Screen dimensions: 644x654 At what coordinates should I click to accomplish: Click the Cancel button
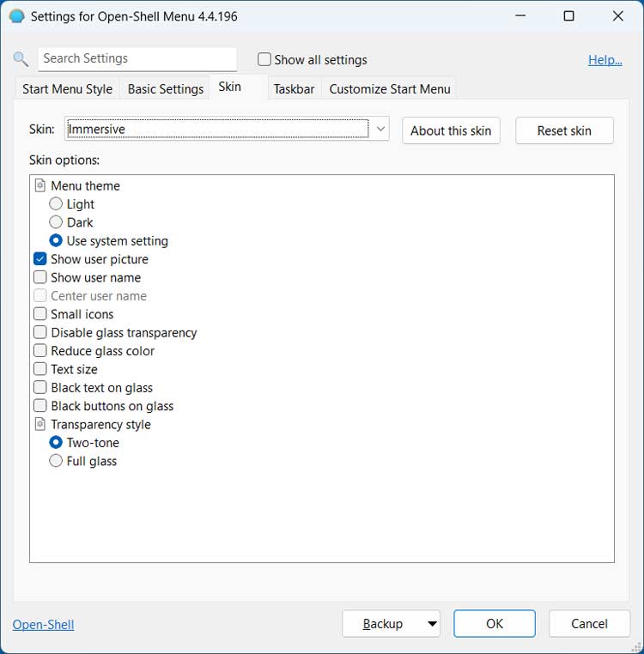(x=589, y=624)
